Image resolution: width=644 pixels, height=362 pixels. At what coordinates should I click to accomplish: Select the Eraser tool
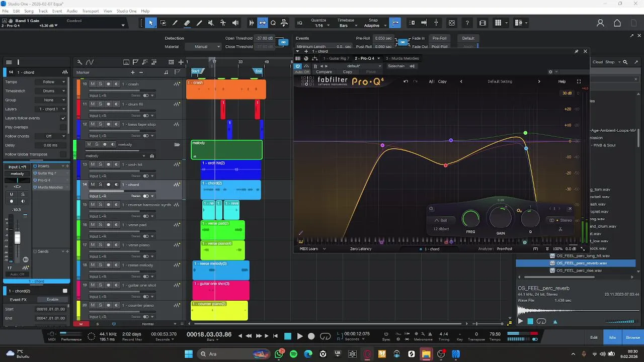pos(187,23)
